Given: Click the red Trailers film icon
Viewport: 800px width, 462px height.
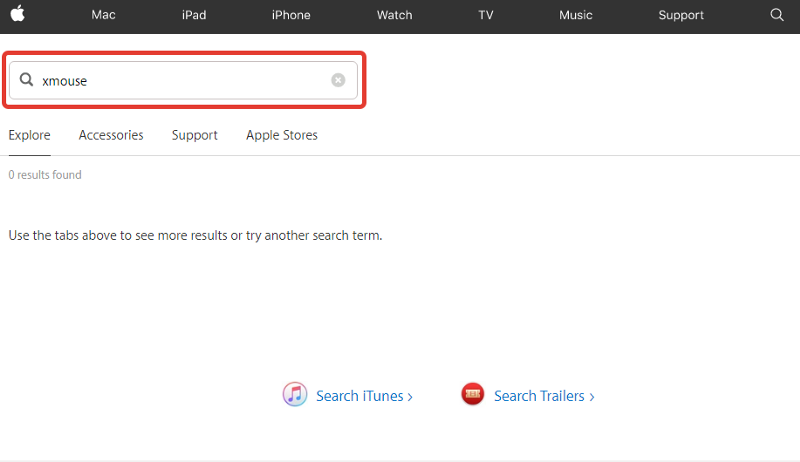Looking at the screenshot, I should (473, 395).
